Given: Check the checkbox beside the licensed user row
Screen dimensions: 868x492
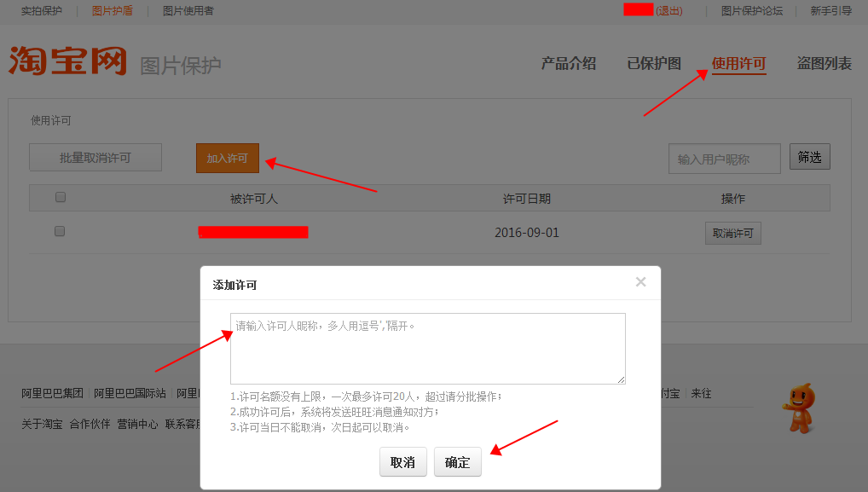Looking at the screenshot, I should pyautogui.click(x=60, y=231).
